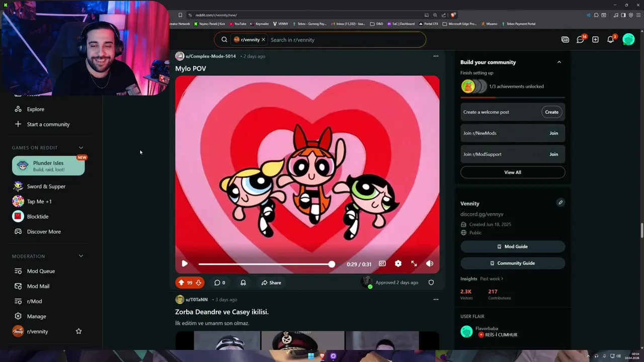Click the create post plus icon
Image resolution: width=644 pixels, height=362 pixels.
tap(595, 40)
